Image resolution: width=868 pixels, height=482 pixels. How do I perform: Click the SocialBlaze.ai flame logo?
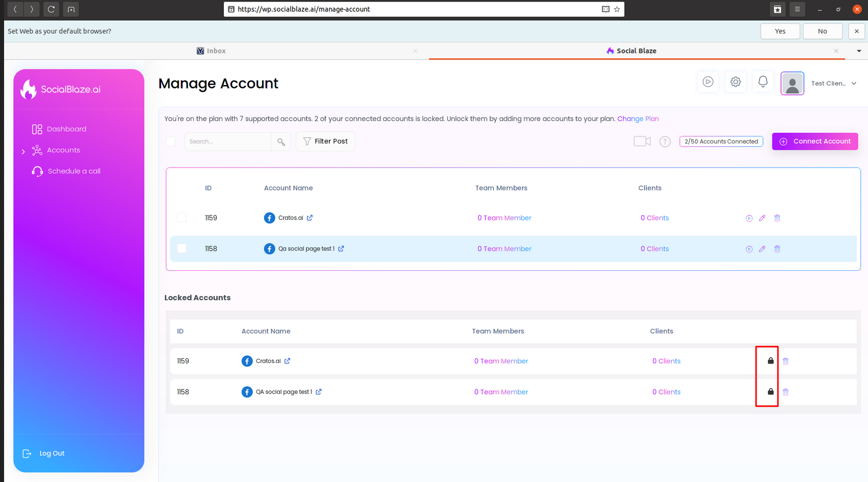(28, 89)
